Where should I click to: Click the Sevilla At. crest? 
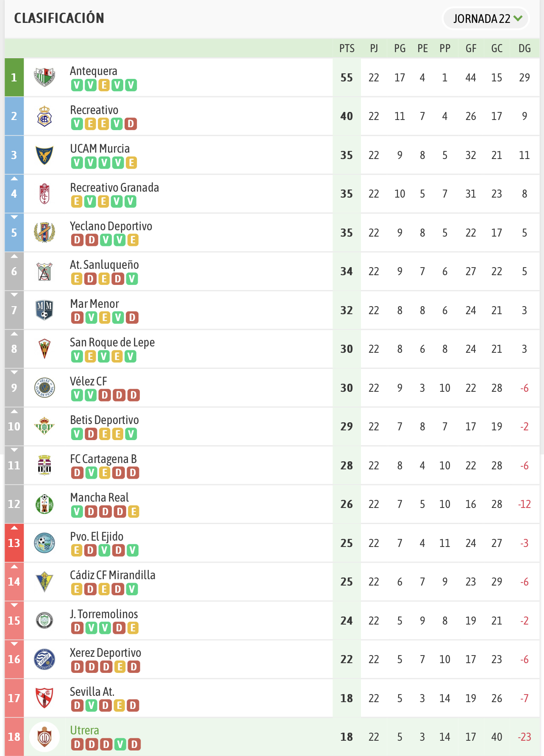(44, 698)
